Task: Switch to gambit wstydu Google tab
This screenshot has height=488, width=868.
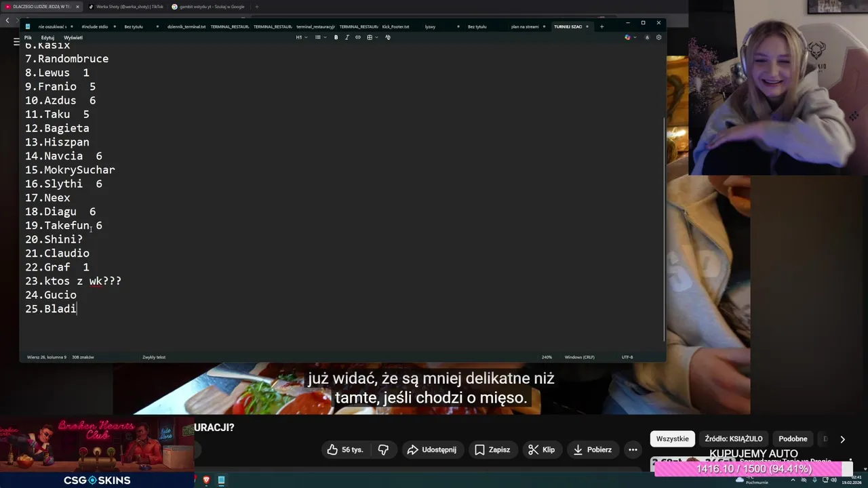Action: point(209,7)
